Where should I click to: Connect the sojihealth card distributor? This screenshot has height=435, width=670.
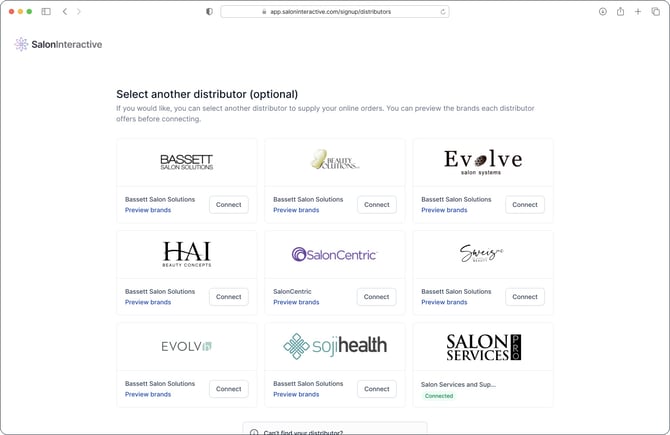[377, 389]
